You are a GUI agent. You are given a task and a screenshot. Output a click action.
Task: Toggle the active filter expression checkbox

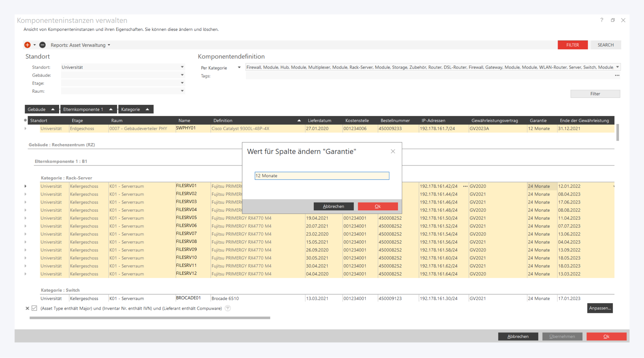34,308
